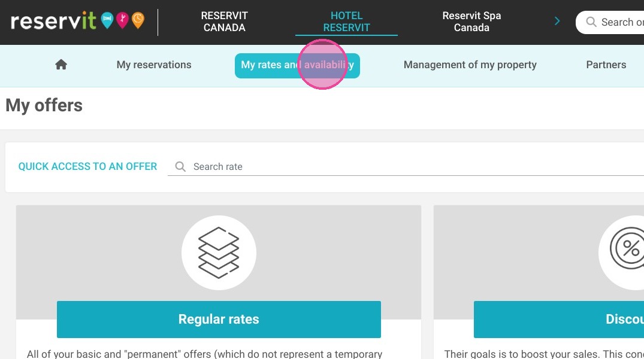The width and height of the screenshot is (644, 359).
Task: Click the pink restaurant pin icon
Action: tap(122, 20)
